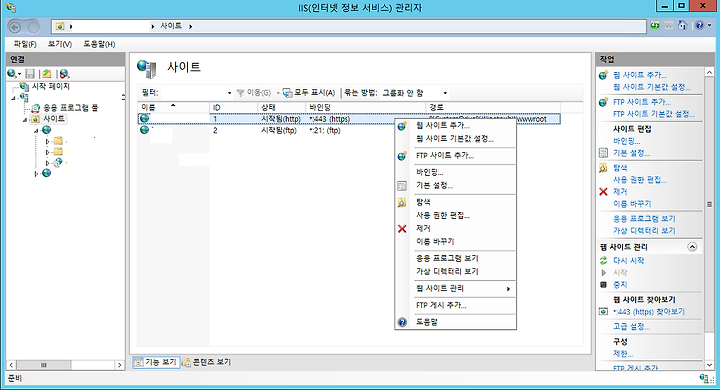720x390 pixels.
Task: Click the save (floppy disk) toolbar icon
Action: [30, 73]
